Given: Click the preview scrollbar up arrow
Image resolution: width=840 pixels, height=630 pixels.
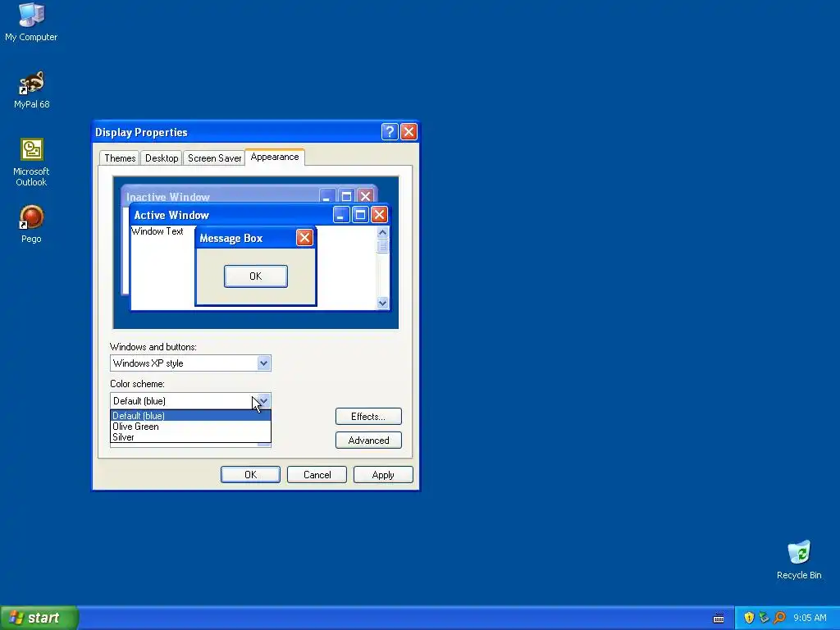Looking at the screenshot, I should pyautogui.click(x=382, y=232).
